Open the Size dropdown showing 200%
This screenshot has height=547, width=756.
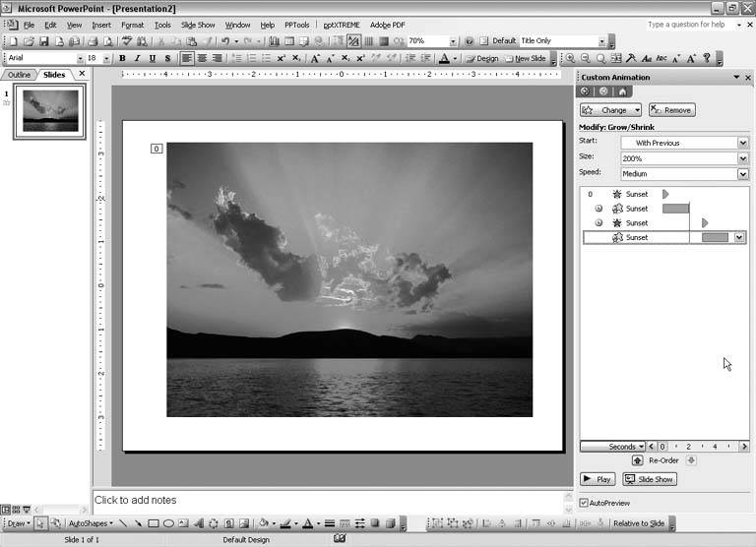click(x=743, y=158)
